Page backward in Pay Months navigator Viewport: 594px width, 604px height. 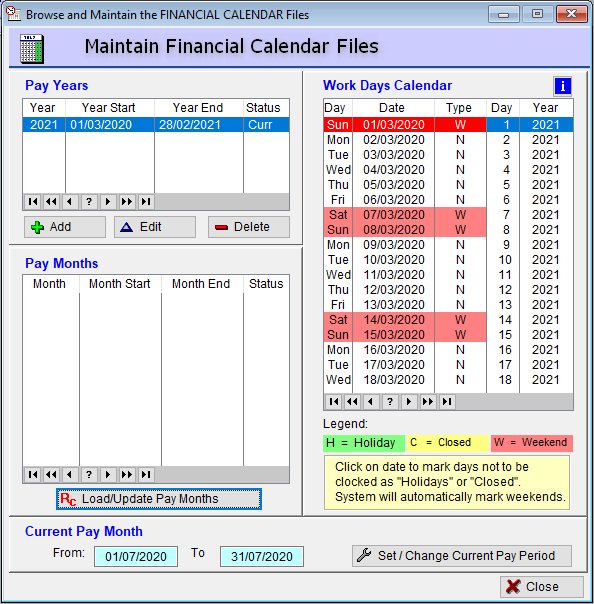pos(51,474)
